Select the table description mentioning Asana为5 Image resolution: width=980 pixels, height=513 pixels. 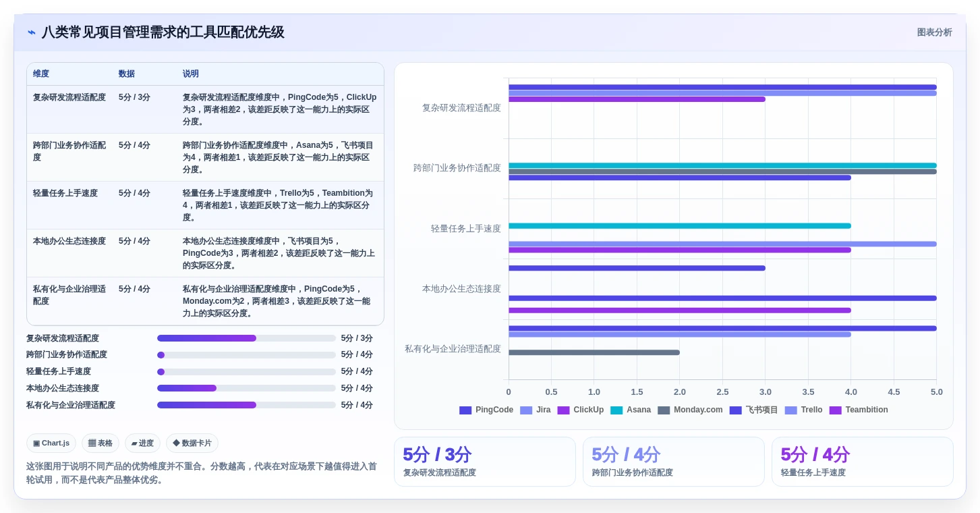[x=279, y=157]
